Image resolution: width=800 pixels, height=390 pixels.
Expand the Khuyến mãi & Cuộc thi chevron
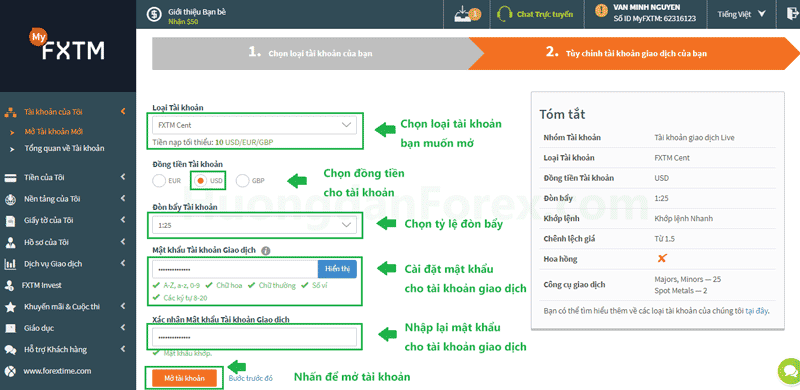123,306
